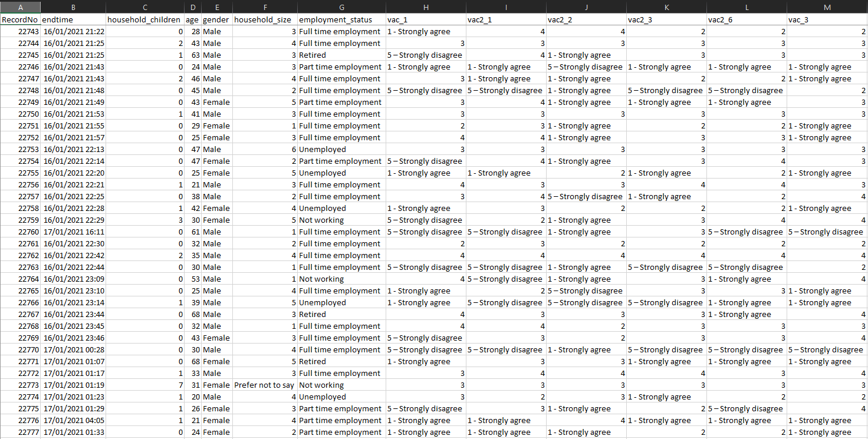Viewport: 868px width, 439px height.
Task: Select the column A header
Action: [x=21, y=7]
